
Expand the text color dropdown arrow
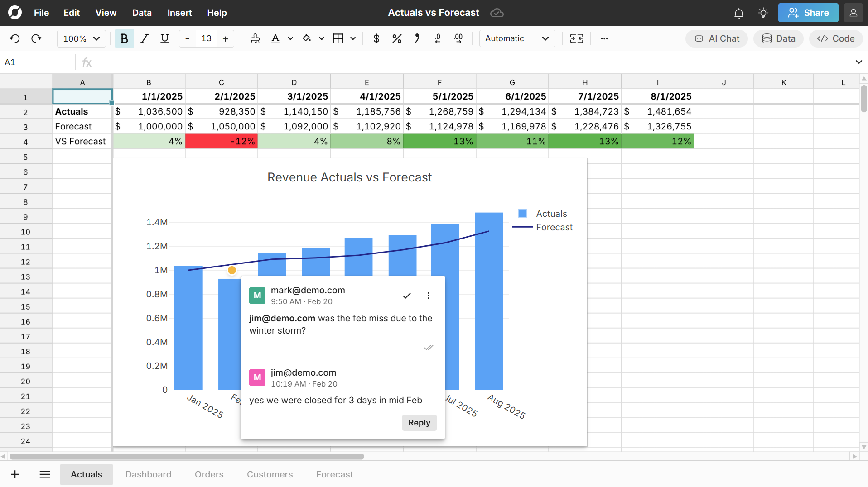tap(290, 39)
